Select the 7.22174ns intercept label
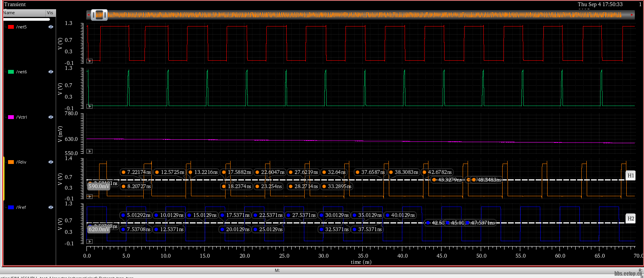Viewport: 644px width, 278px height. pyautogui.click(x=136, y=172)
